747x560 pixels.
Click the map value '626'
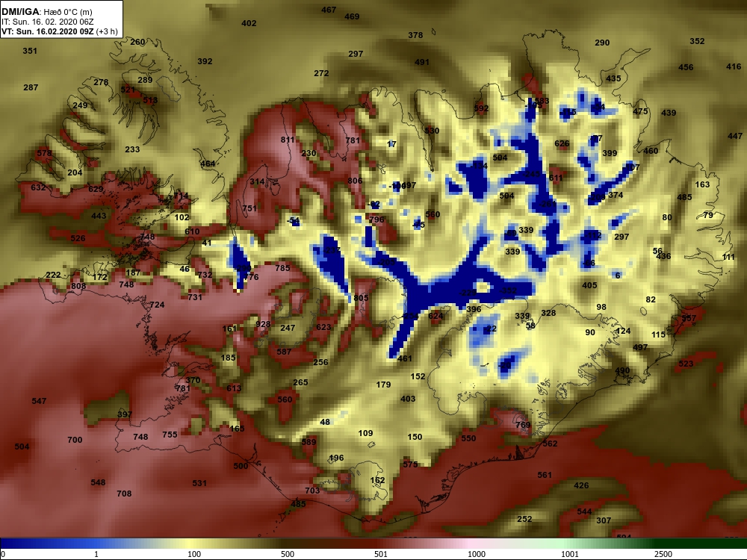click(x=562, y=144)
